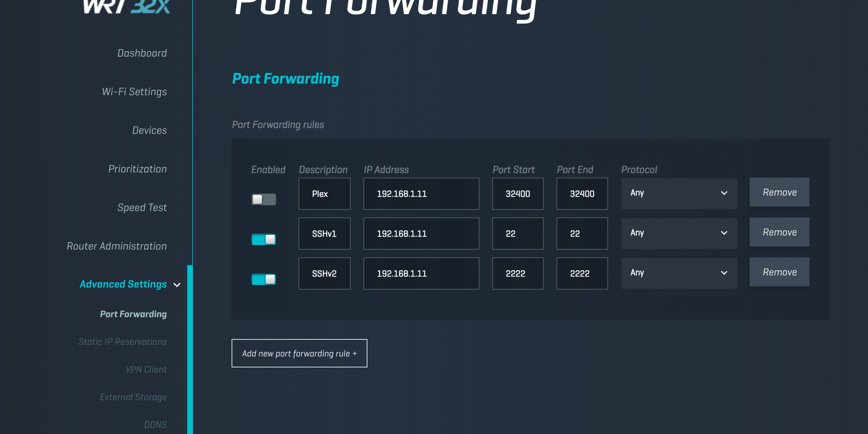Disable the SSHv1 forwarding rule toggle
The width and height of the screenshot is (868, 434).
coord(264,239)
